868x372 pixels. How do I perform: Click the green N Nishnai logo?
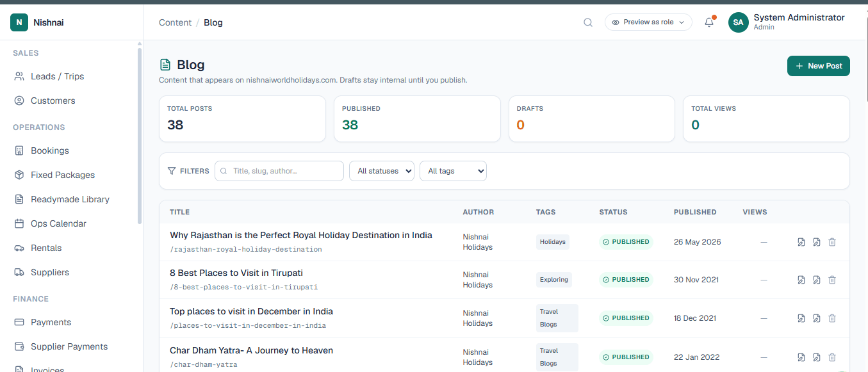[x=19, y=22]
